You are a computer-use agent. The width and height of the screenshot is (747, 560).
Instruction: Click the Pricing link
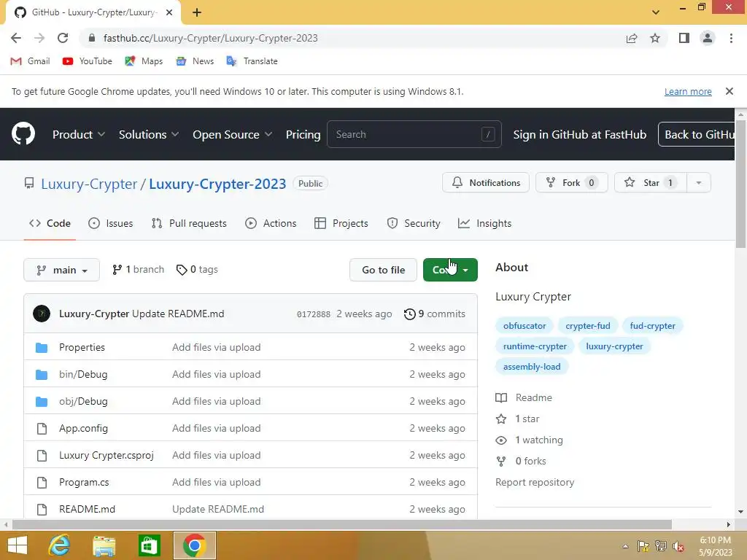click(x=303, y=134)
